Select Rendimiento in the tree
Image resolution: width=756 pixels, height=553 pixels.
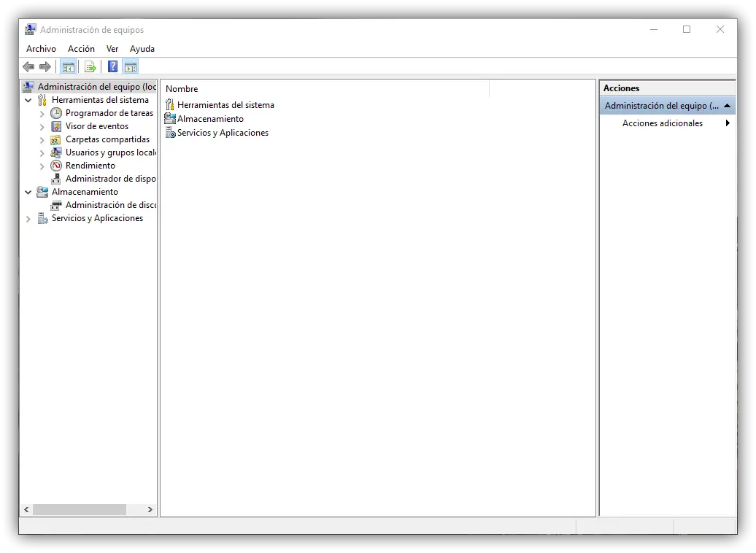pos(90,166)
